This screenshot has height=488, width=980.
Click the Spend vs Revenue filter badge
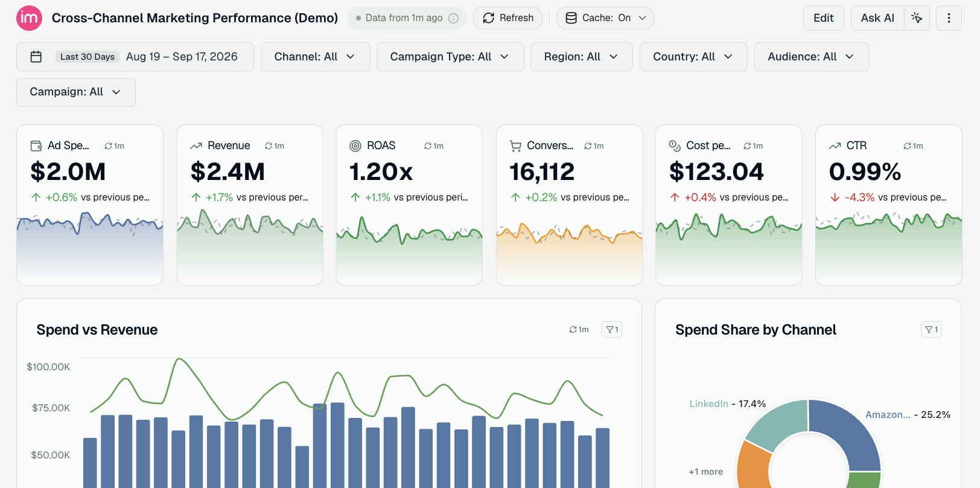tap(612, 330)
